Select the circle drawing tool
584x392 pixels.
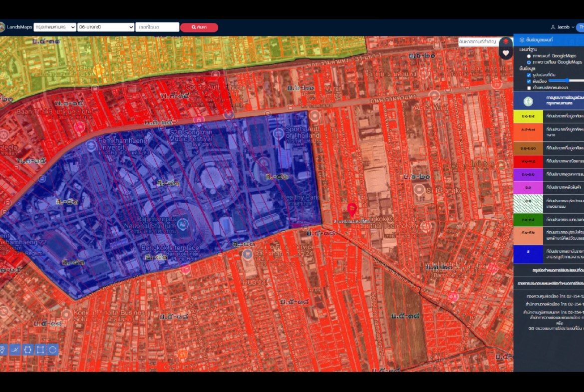[53, 350]
